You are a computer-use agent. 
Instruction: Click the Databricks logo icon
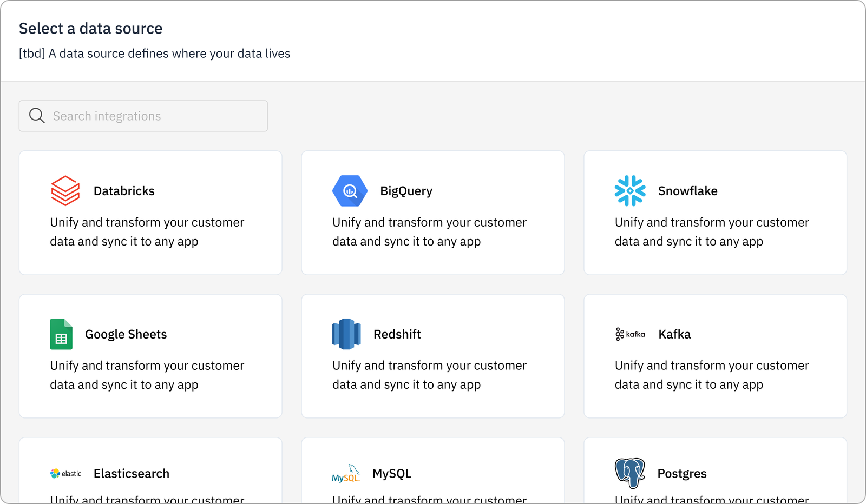(x=64, y=190)
